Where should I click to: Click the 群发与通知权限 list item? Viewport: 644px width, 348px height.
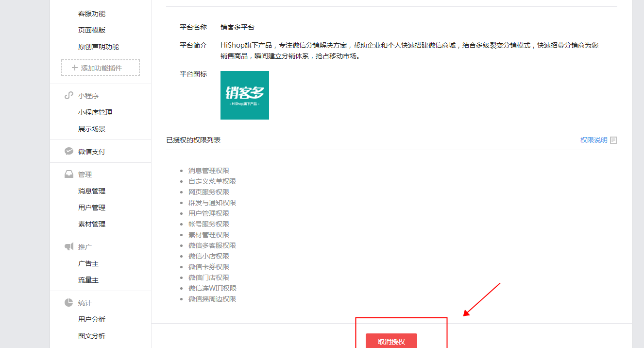tap(212, 203)
